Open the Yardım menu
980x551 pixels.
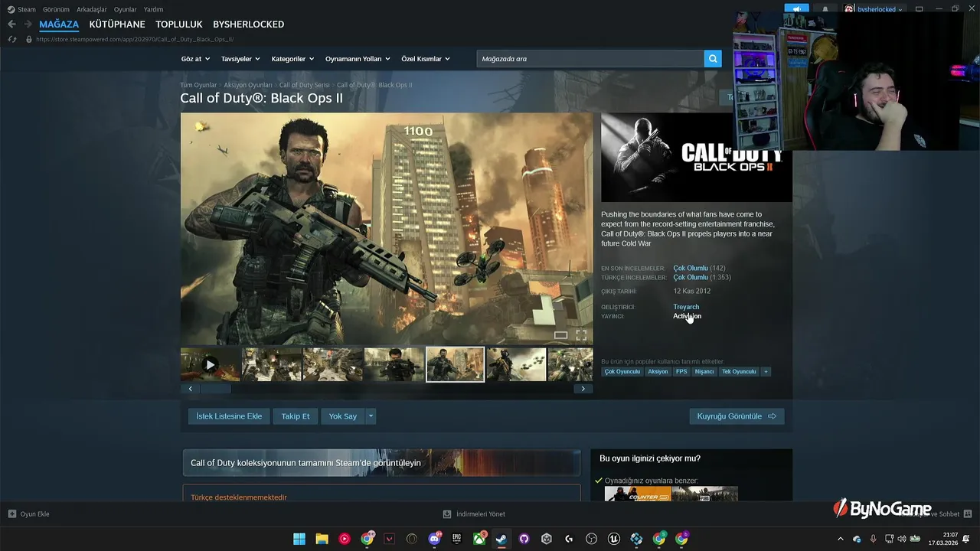pos(153,9)
